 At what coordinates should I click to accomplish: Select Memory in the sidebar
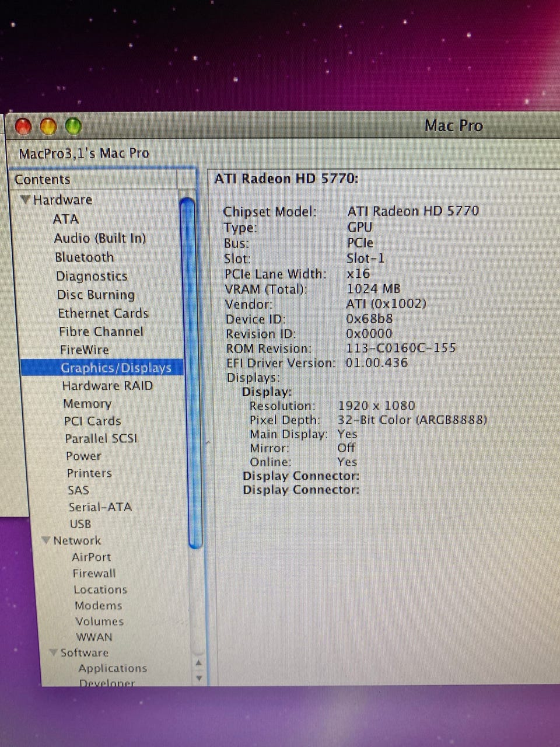(87, 404)
